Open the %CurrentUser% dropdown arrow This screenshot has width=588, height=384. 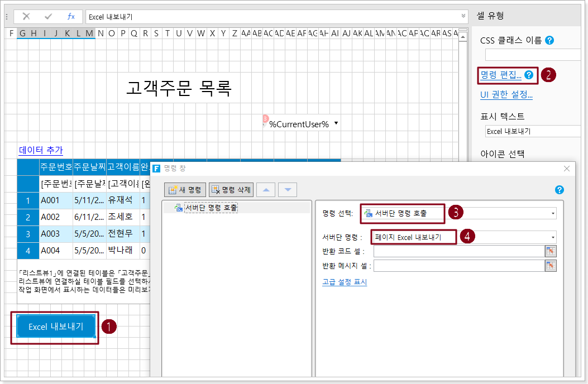336,123
